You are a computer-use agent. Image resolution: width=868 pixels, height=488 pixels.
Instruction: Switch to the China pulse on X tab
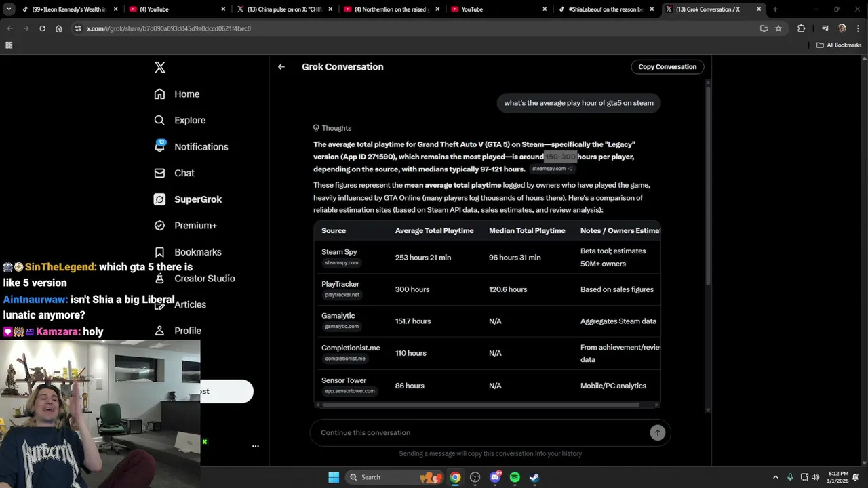pos(285,9)
